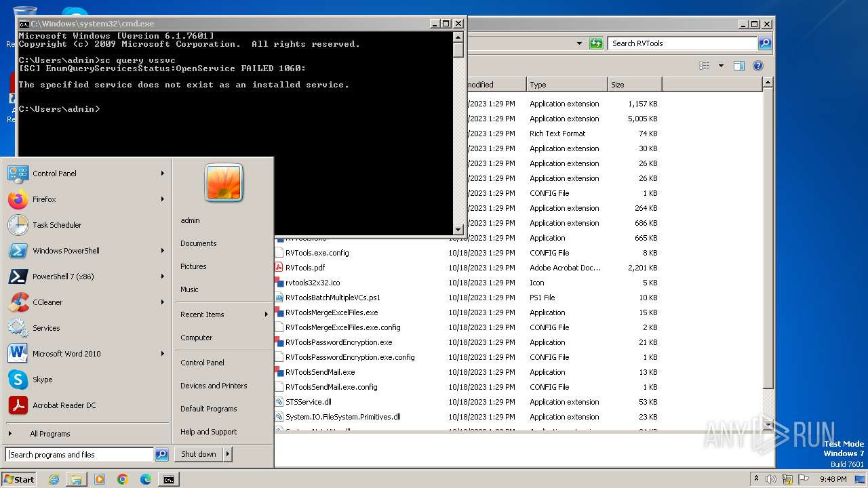Image resolution: width=868 pixels, height=488 pixels.
Task: Expand CCleaner jump list arrow
Action: (x=163, y=302)
